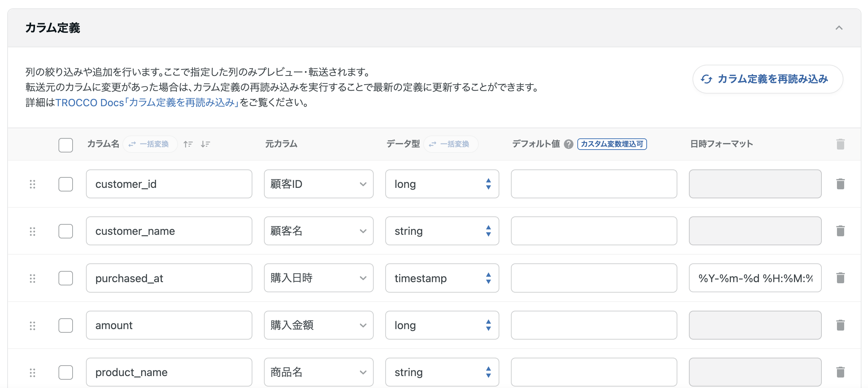Collapse the カラム定義 section chevron
The width and height of the screenshot is (868, 388).
pos(839,28)
